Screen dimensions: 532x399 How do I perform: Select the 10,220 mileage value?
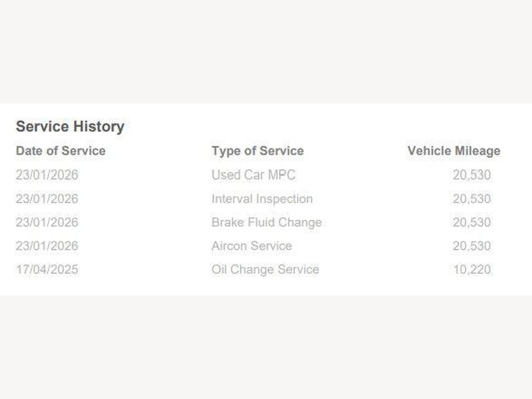coord(472,269)
